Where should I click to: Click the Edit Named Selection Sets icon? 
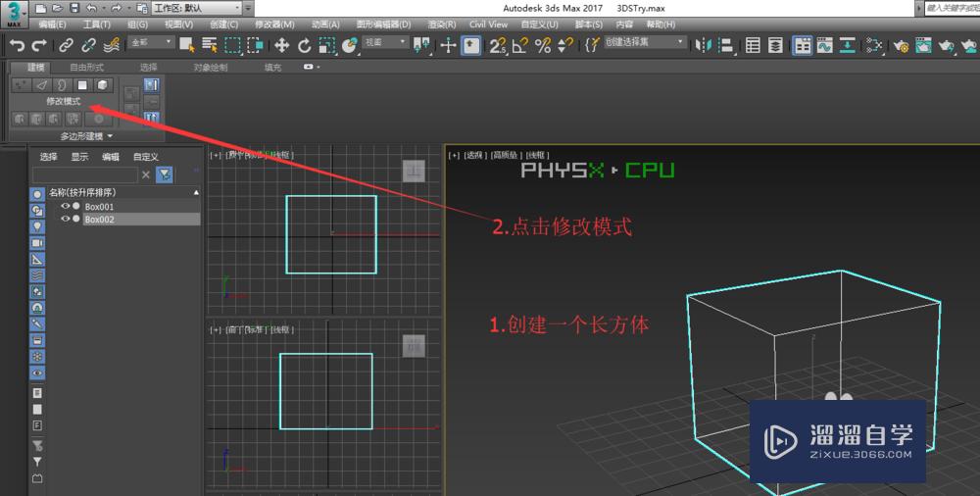(592, 45)
